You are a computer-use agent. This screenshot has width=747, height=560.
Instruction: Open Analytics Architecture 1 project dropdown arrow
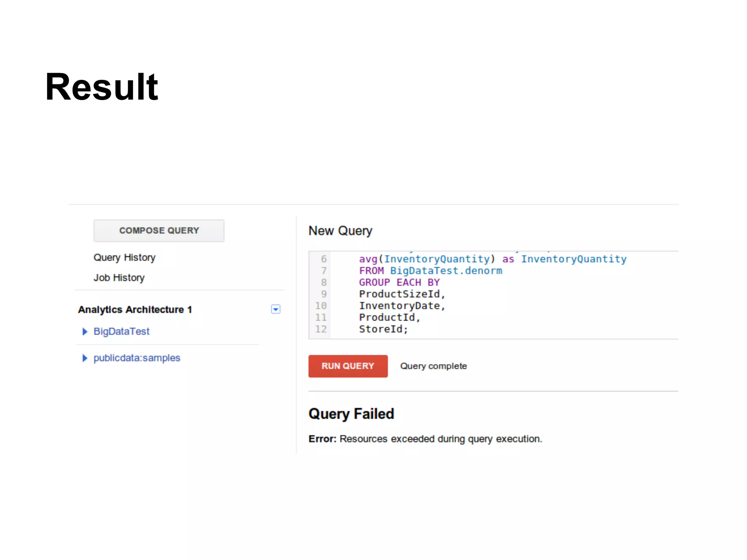click(x=276, y=310)
